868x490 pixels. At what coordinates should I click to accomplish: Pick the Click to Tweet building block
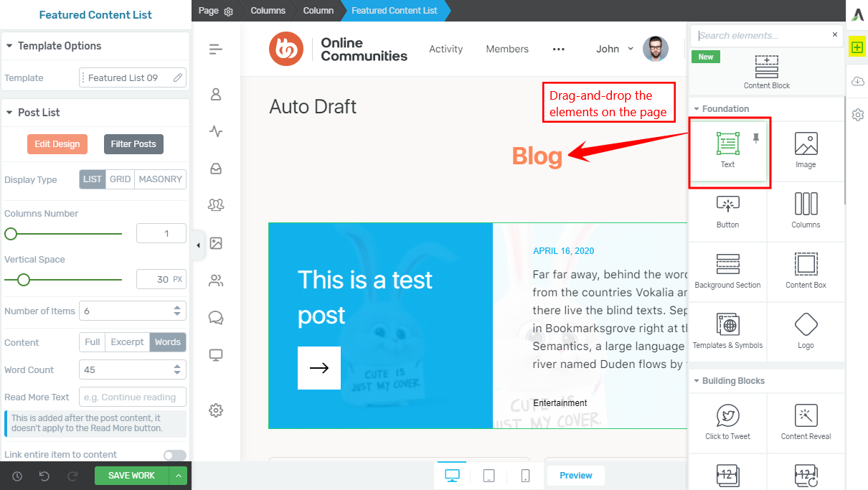[x=728, y=423]
